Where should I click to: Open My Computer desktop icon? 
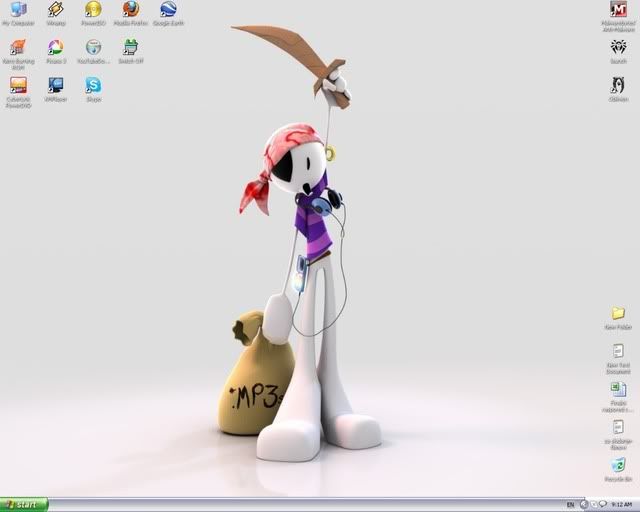pyautogui.click(x=18, y=11)
